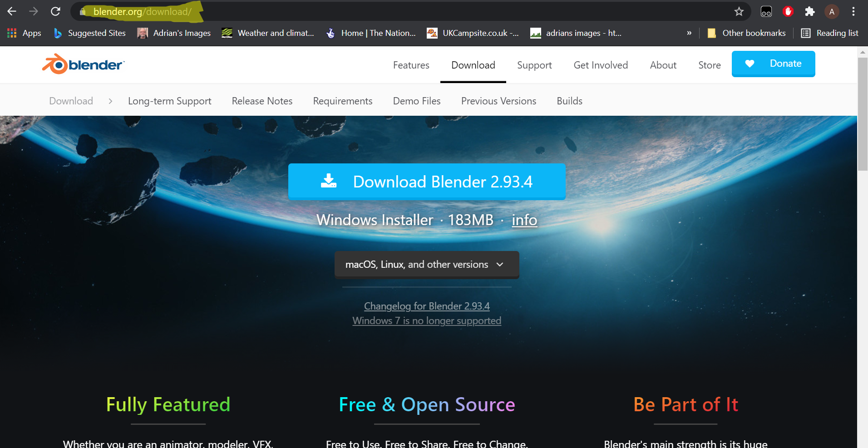
Task: Open Requirements sub-navigation
Action: [343, 101]
